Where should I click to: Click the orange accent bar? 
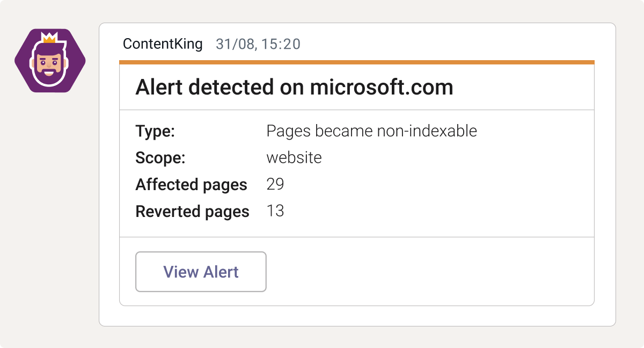[x=357, y=63]
